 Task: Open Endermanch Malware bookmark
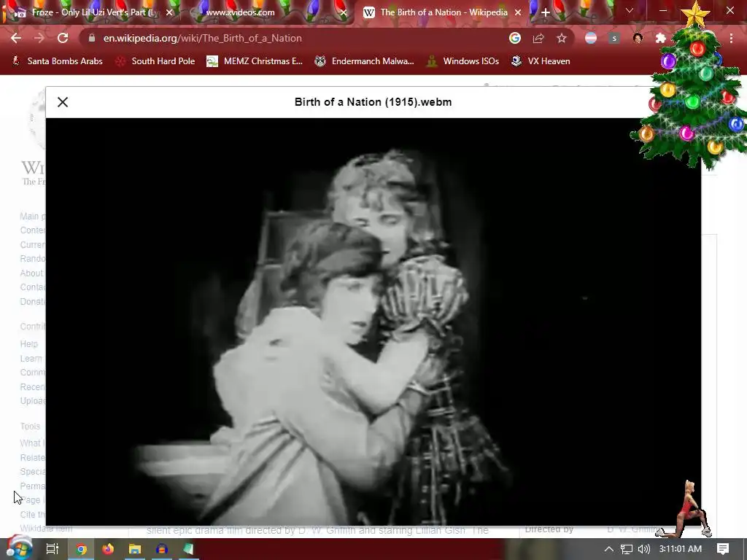coord(365,61)
